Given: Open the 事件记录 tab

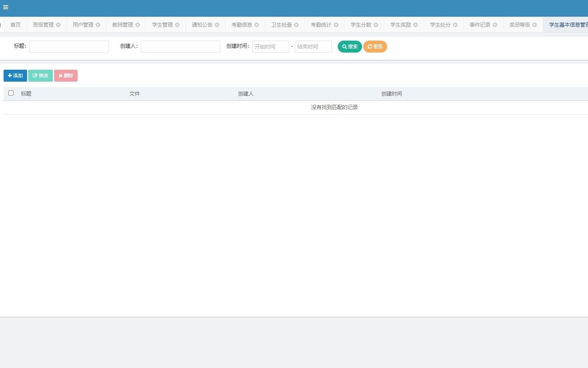Looking at the screenshot, I should (x=480, y=25).
